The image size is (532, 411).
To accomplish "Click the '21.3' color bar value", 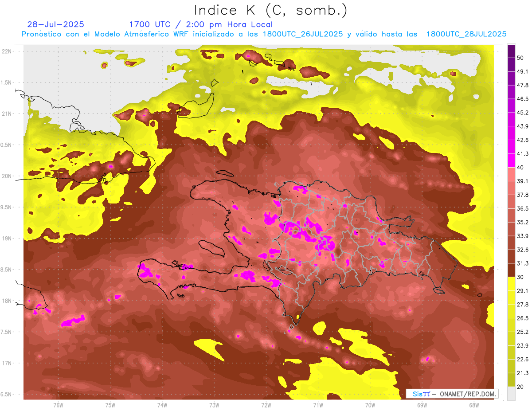I will coord(523,373).
